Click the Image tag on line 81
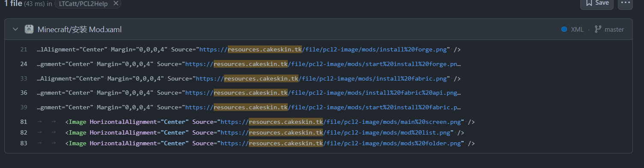Viewport: 644px width, 168px height. 78,122
